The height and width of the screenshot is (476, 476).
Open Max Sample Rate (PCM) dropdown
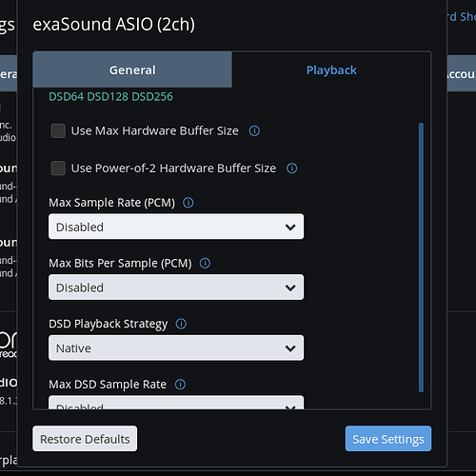coord(176,227)
